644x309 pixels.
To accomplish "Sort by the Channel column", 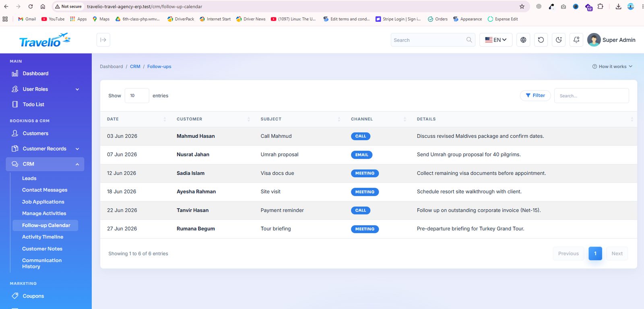I will (x=377, y=119).
